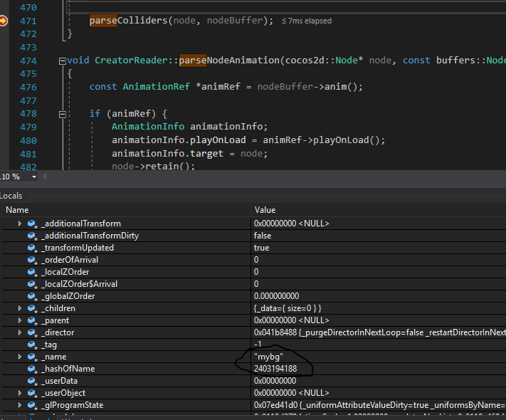Click the breakpoint marker on line 471
This screenshot has width=506, height=420.
(4, 21)
